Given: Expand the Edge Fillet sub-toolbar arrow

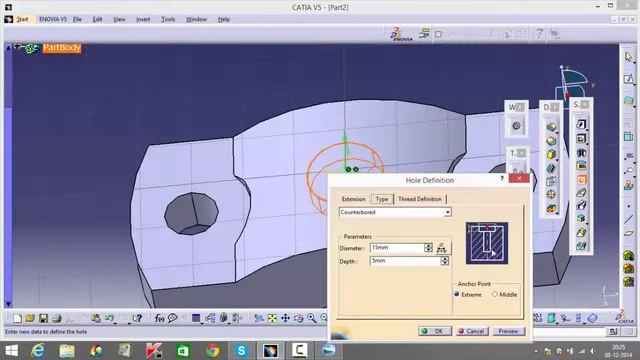Looking at the screenshot, I should tap(557, 132).
